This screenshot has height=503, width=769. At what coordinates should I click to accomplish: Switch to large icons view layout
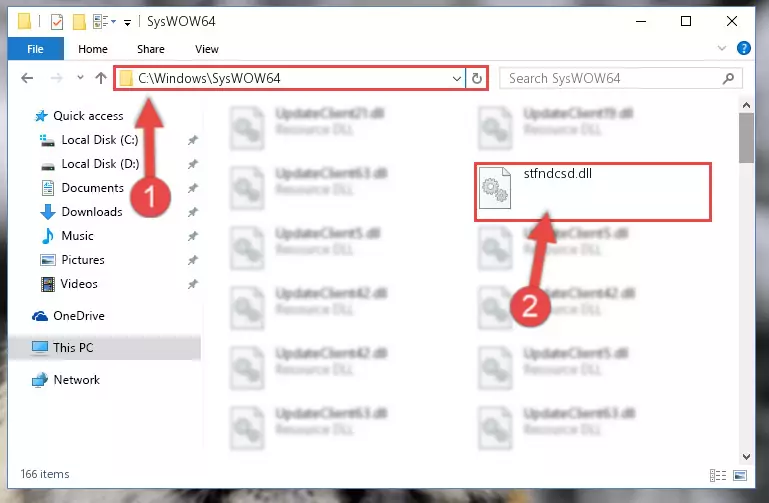[x=740, y=475]
